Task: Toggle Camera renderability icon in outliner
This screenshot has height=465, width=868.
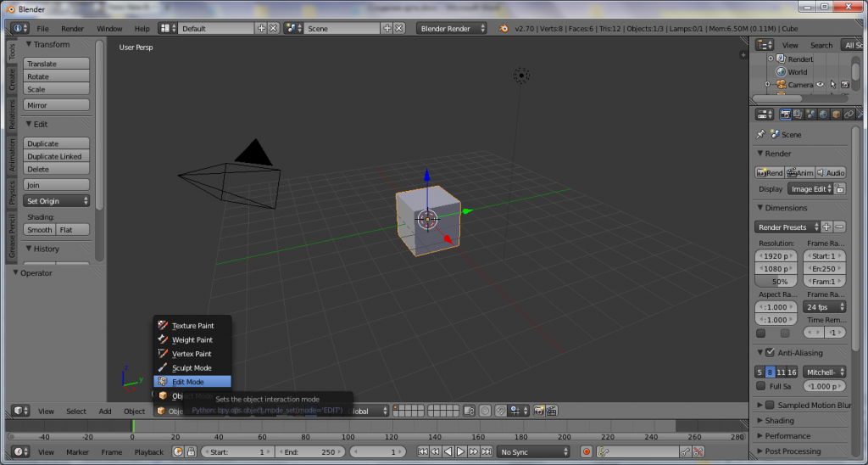Action: point(845,85)
